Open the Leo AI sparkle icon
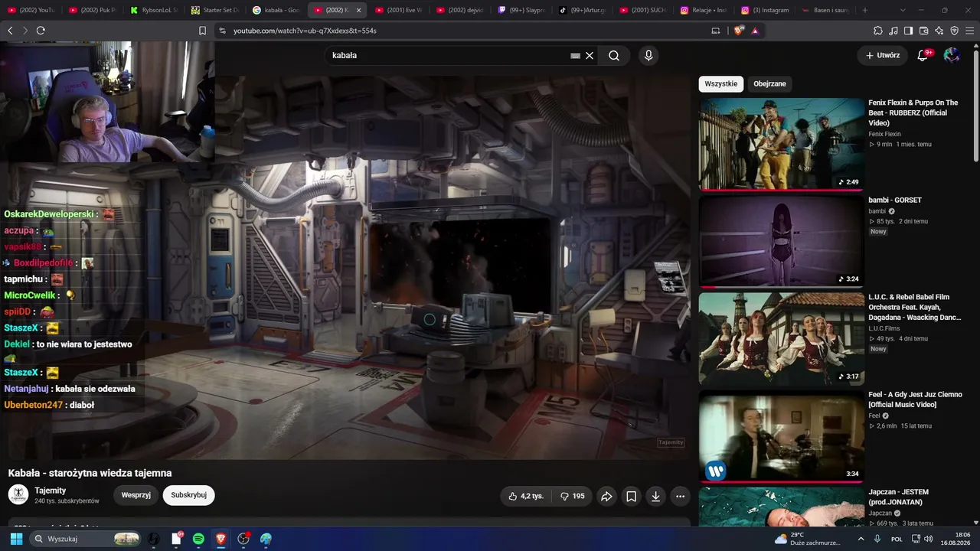Image resolution: width=980 pixels, height=551 pixels. 939,31
